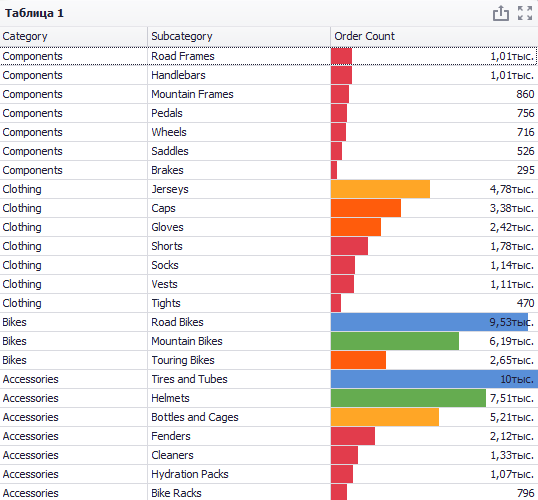The width and height of the screenshot is (538, 500).
Task: Select the green Mountain Bikes bar
Action: (395, 341)
